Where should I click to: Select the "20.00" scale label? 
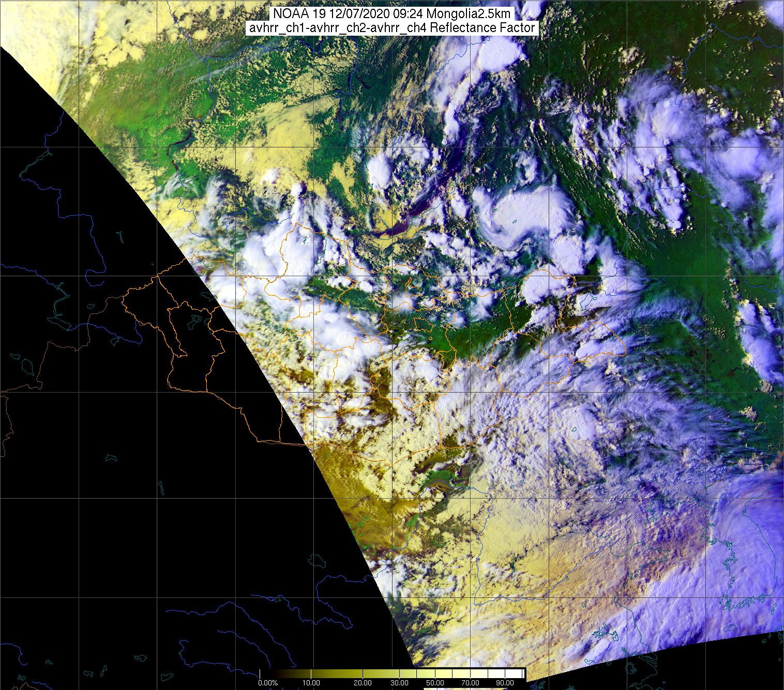363,683
